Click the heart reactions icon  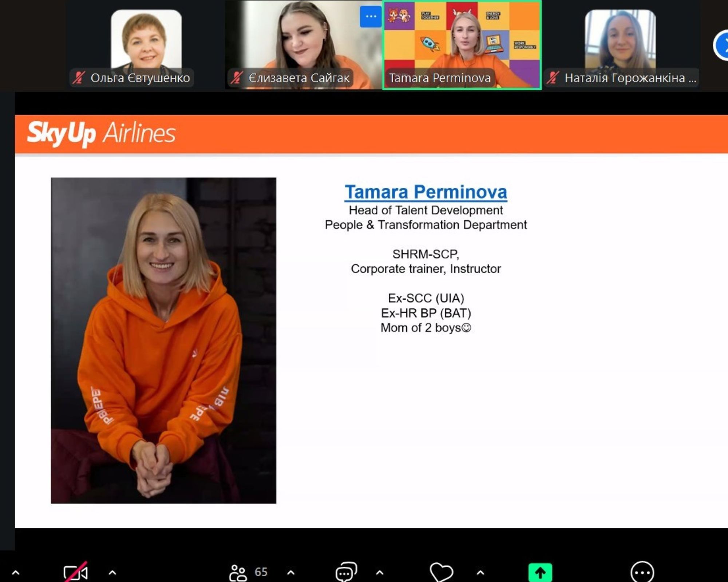point(441,573)
